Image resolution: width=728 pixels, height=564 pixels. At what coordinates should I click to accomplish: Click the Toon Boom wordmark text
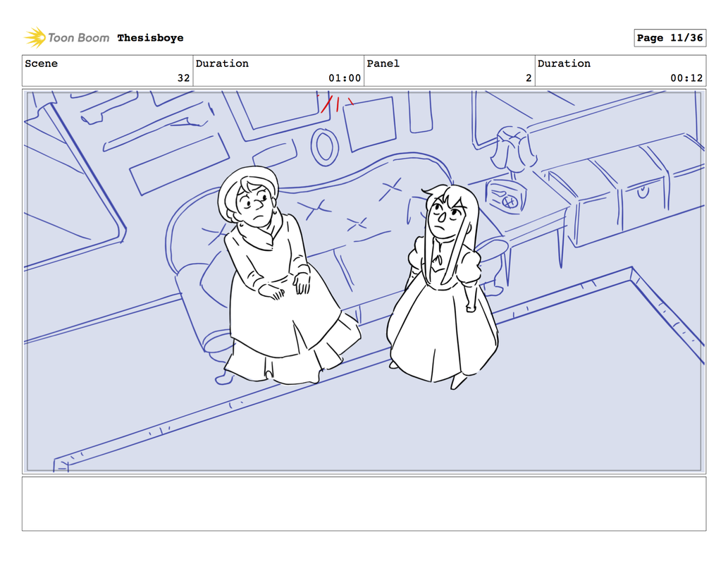tap(78, 37)
